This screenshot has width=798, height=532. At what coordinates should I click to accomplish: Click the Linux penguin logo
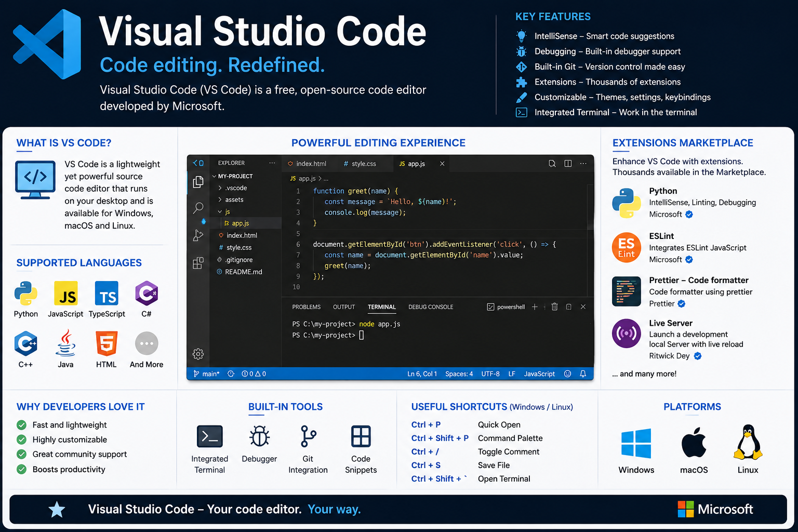[748, 442]
